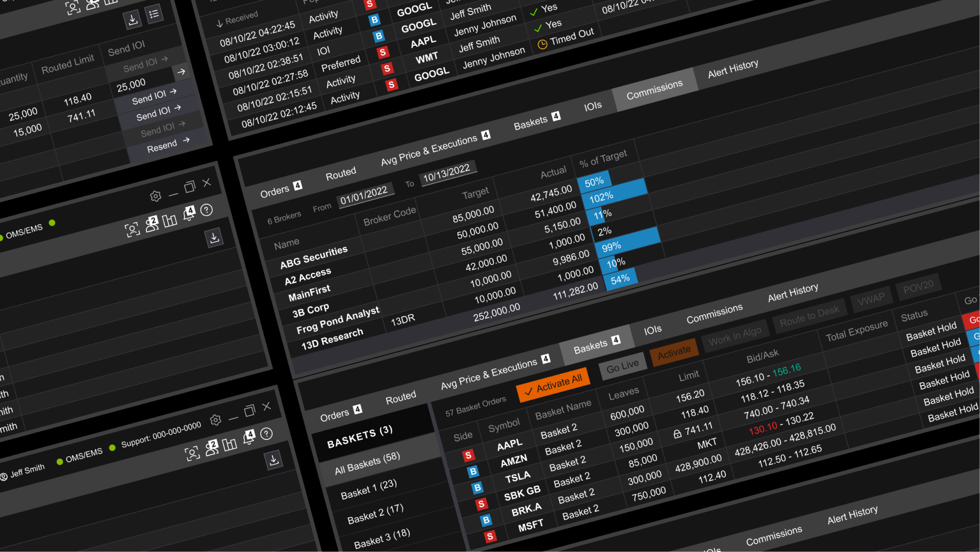
Task: Click the download icon in the Send IOI panel
Action: pyautogui.click(x=132, y=20)
